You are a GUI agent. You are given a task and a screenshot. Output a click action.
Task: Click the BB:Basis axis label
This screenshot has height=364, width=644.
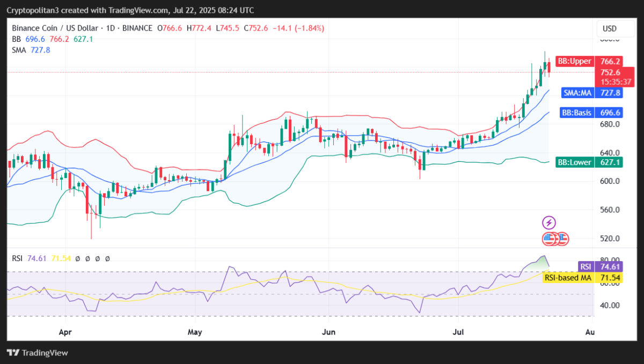576,113
